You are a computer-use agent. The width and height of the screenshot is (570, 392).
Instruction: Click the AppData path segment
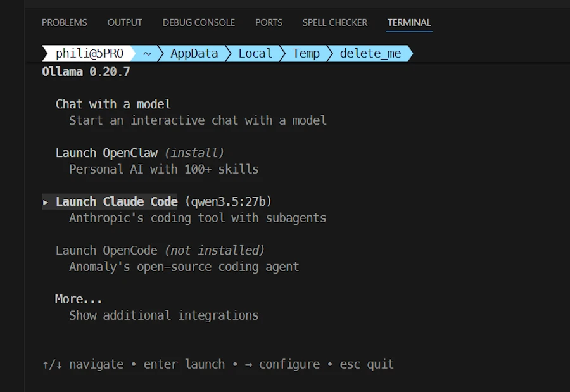pos(194,53)
